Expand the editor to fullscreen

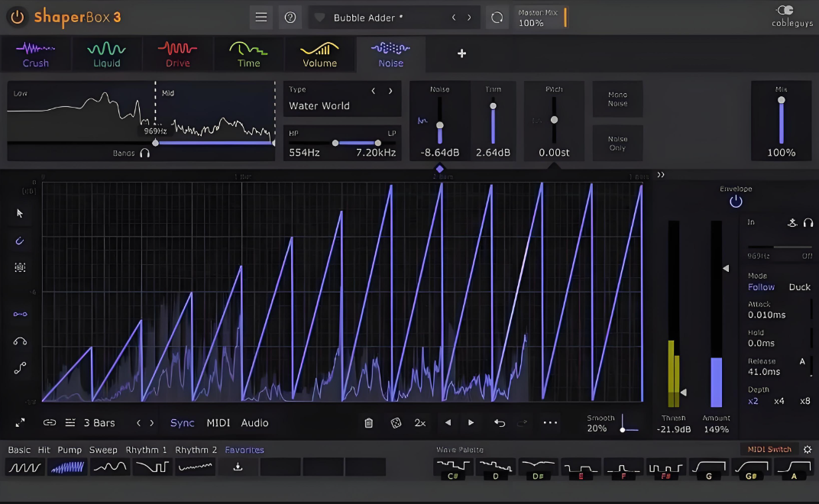pyautogui.click(x=20, y=422)
